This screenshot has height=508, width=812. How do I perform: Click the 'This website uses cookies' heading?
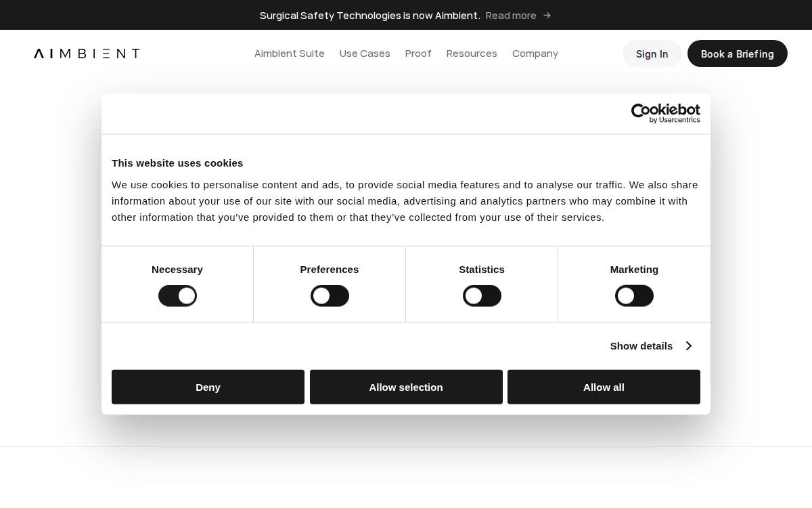click(x=177, y=163)
